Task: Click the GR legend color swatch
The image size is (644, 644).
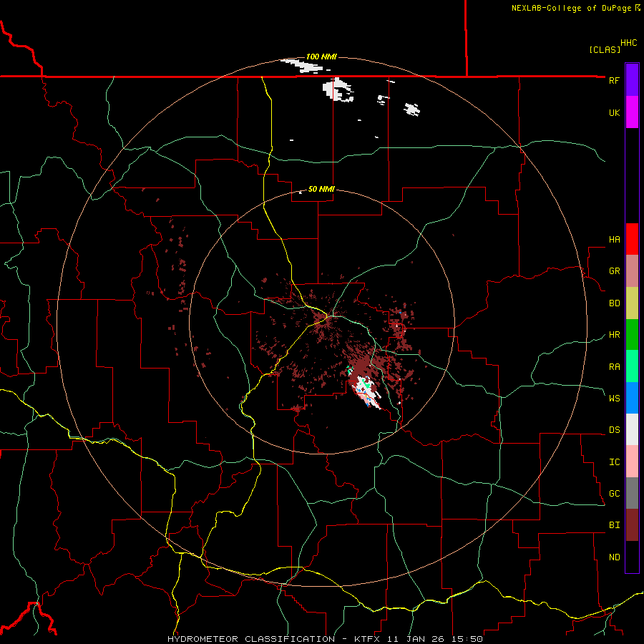Action: point(632,271)
